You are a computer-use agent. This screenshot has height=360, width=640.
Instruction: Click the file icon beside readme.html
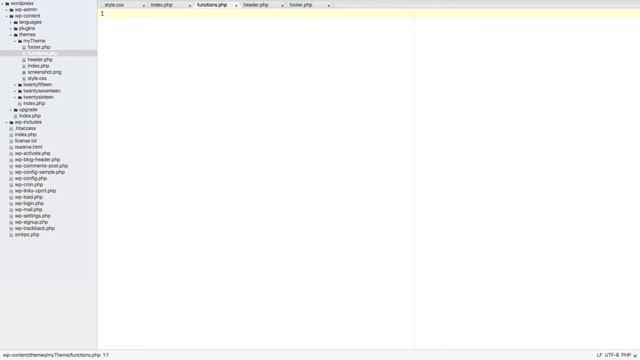click(11, 147)
